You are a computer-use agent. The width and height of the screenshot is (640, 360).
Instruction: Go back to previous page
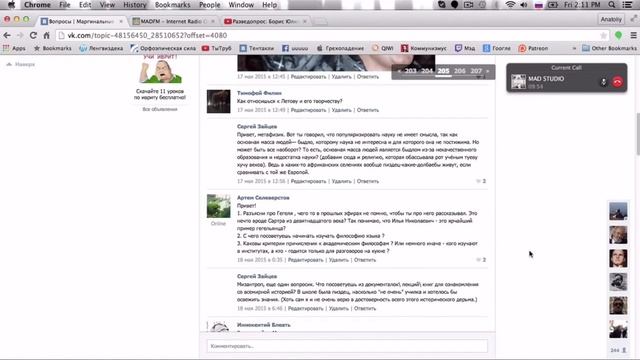[x=7, y=36]
